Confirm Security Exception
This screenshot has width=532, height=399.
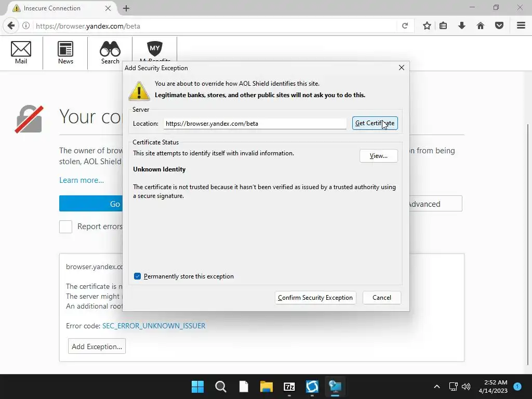pyautogui.click(x=315, y=298)
